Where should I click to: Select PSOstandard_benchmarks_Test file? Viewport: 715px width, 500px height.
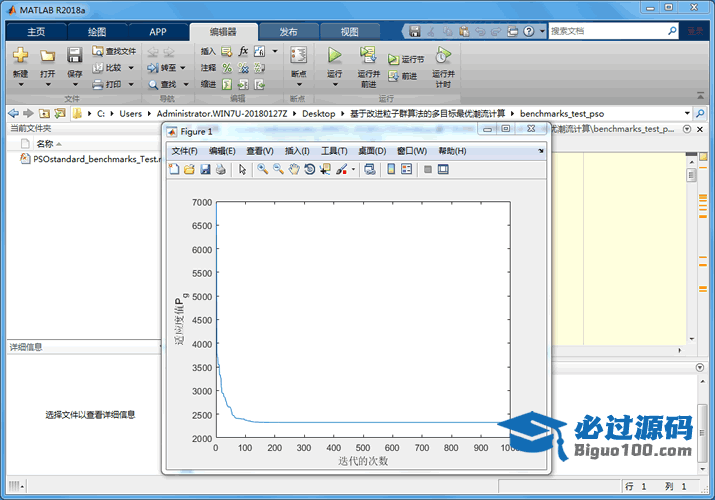91,159
